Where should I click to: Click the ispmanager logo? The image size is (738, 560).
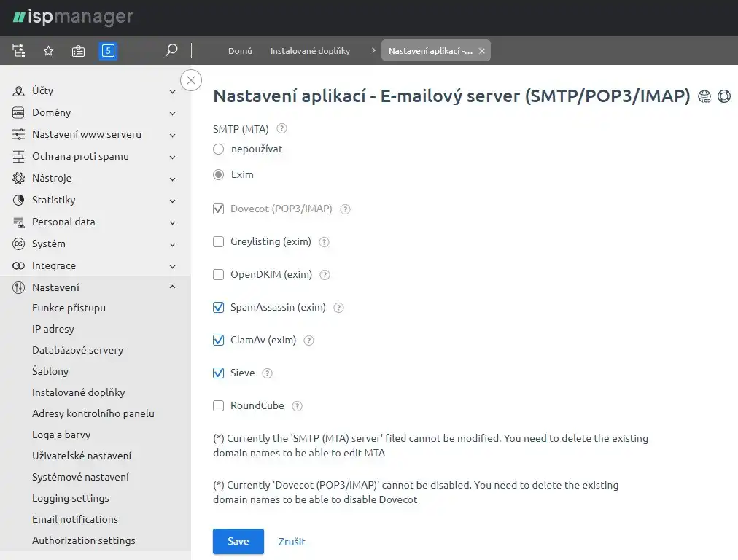73,17
